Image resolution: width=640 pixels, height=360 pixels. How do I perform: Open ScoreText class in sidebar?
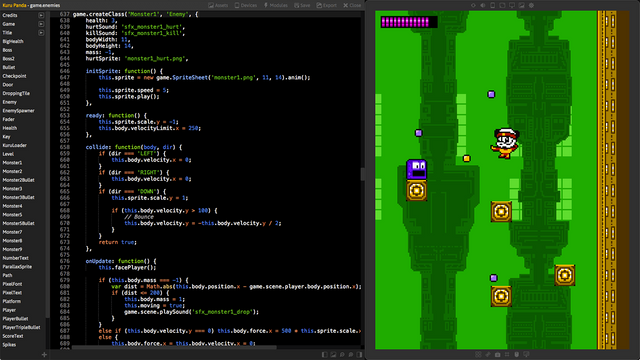click(x=13, y=336)
